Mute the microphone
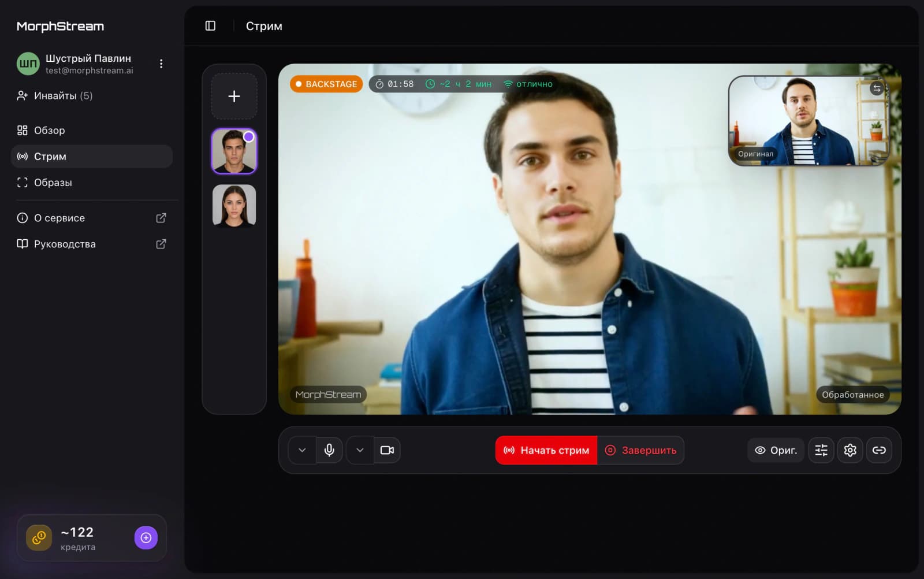 (329, 450)
